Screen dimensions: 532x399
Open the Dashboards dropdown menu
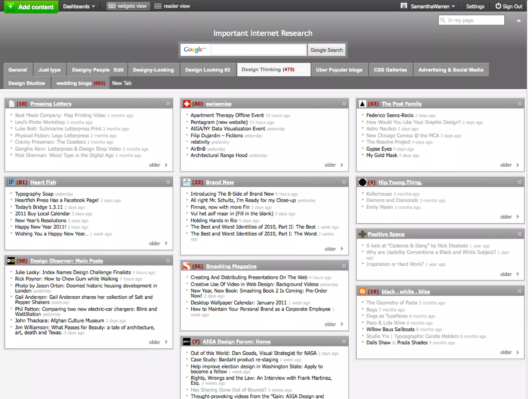[x=79, y=6]
